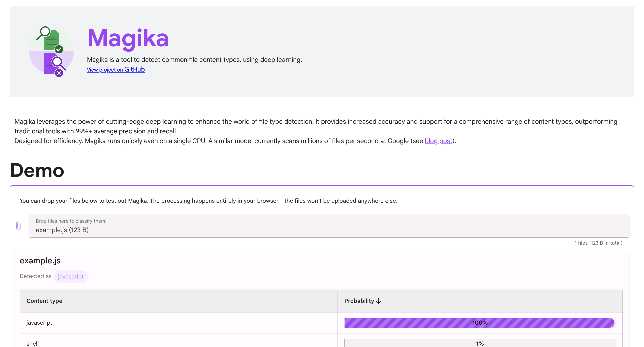Click the javascript 100% probability bar
This screenshot has height=347, width=644.
480,323
